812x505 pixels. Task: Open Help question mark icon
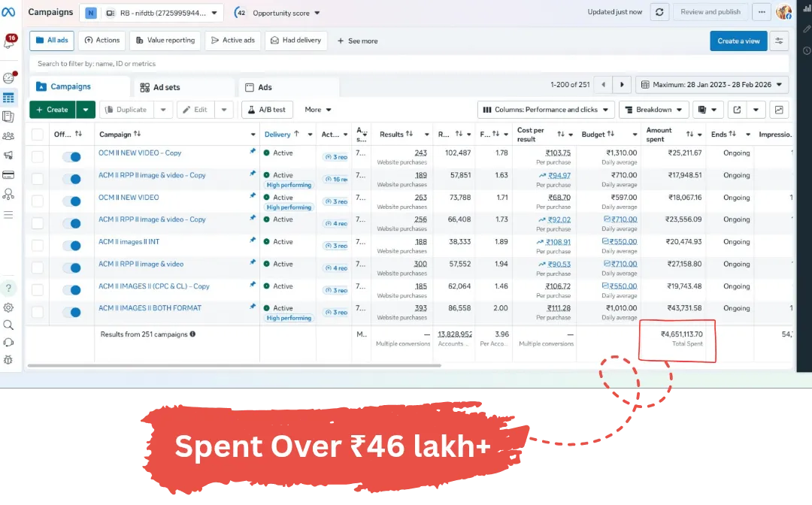8,289
